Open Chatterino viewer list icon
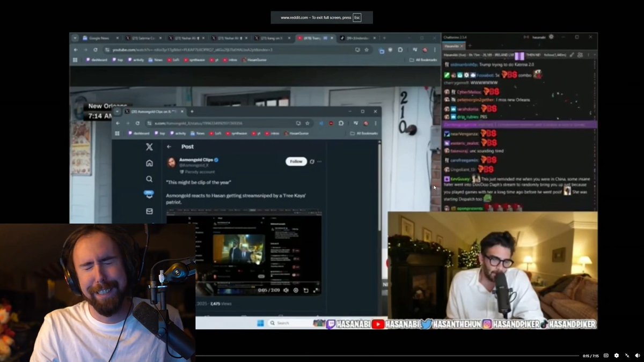Image resolution: width=644 pixels, height=362 pixels. pyautogui.click(x=579, y=55)
